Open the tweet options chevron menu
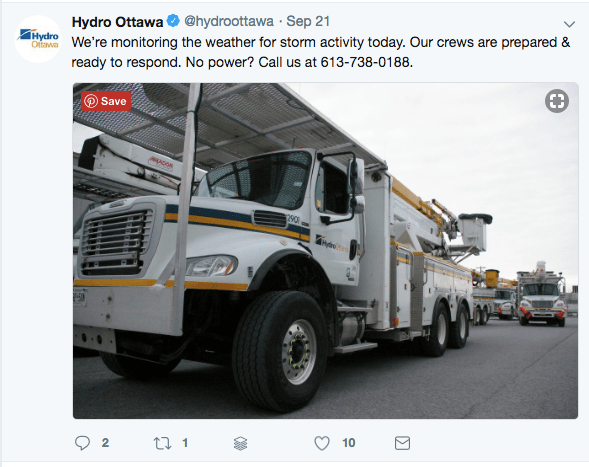Image resolution: width=589 pixels, height=467 pixels. click(x=569, y=24)
